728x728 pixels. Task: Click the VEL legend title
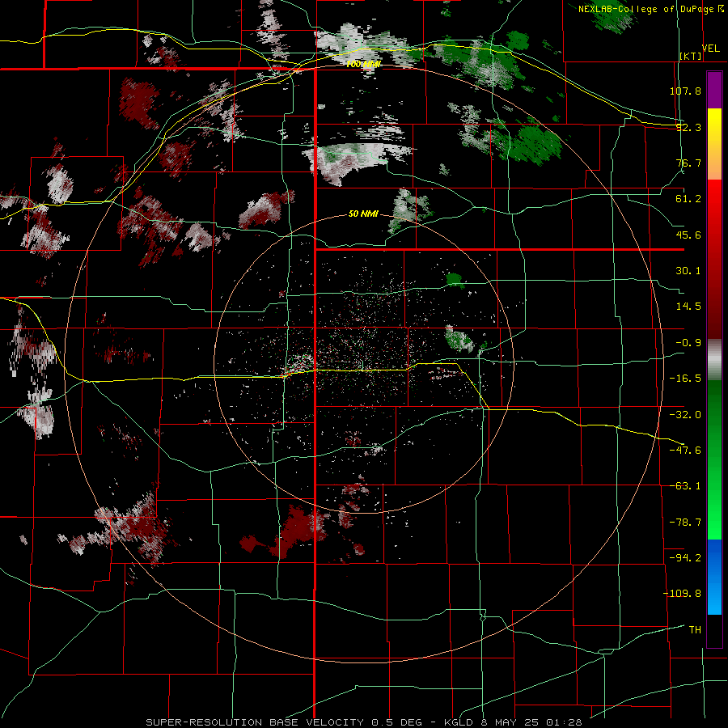pyautogui.click(x=710, y=49)
